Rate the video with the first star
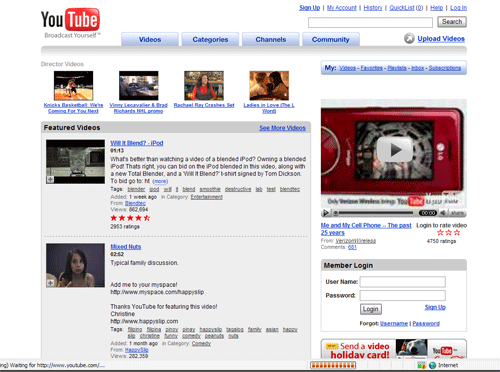 (440, 232)
